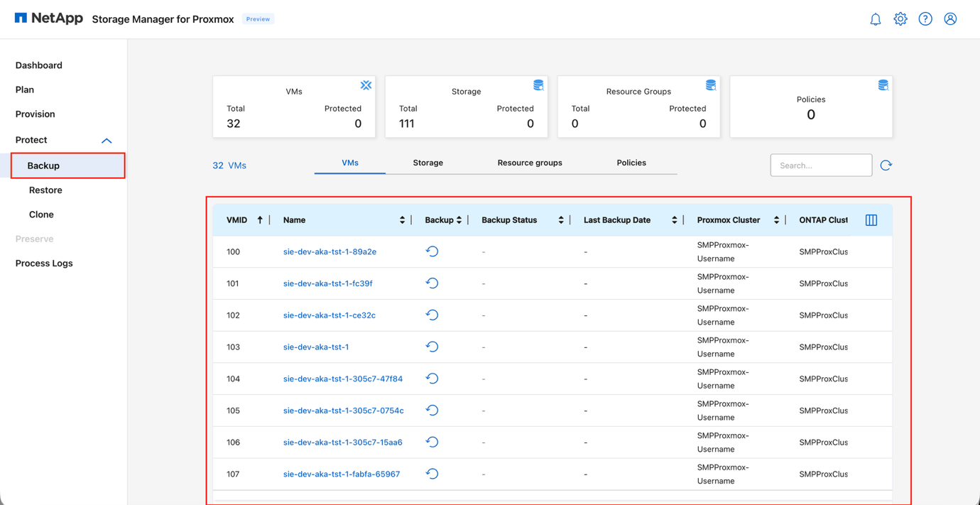Navigate to the Restore page
Image resolution: width=980 pixels, height=505 pixels.
tap(45, 190)
